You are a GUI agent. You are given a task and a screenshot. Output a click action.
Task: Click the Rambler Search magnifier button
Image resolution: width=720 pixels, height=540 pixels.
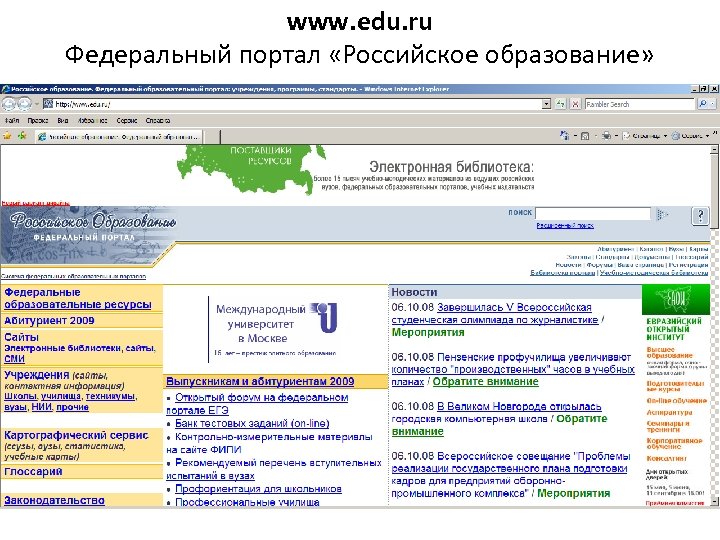click(x=703, y=104)
